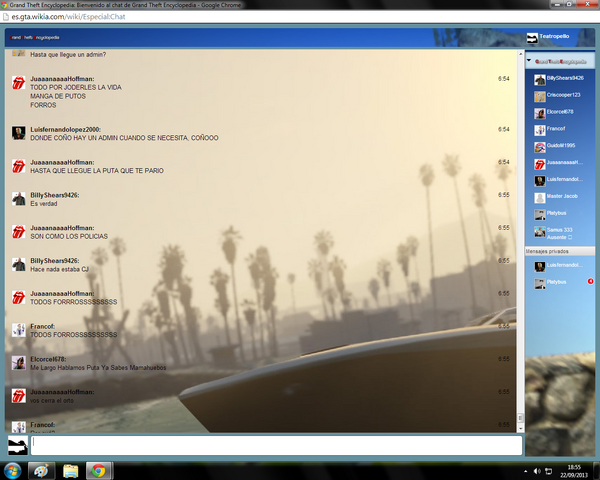Open BillyShears9426 name in user list

[565, 78]
